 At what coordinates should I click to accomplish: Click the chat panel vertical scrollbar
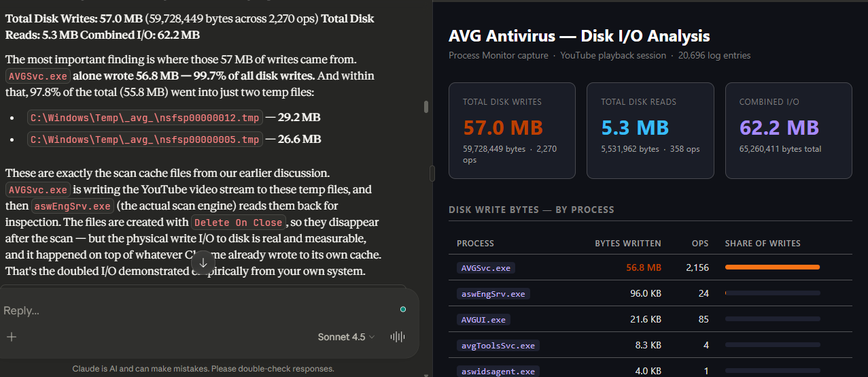point(426,107)
